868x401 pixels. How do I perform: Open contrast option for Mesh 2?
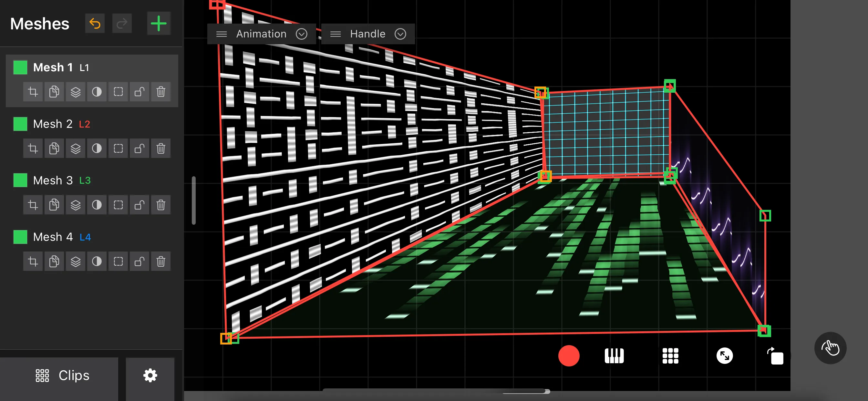[x=97, y=148]
